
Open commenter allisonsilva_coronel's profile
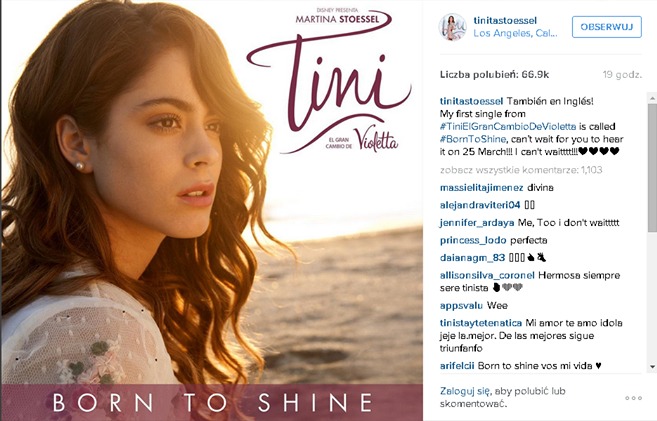[x=487, y=276]
